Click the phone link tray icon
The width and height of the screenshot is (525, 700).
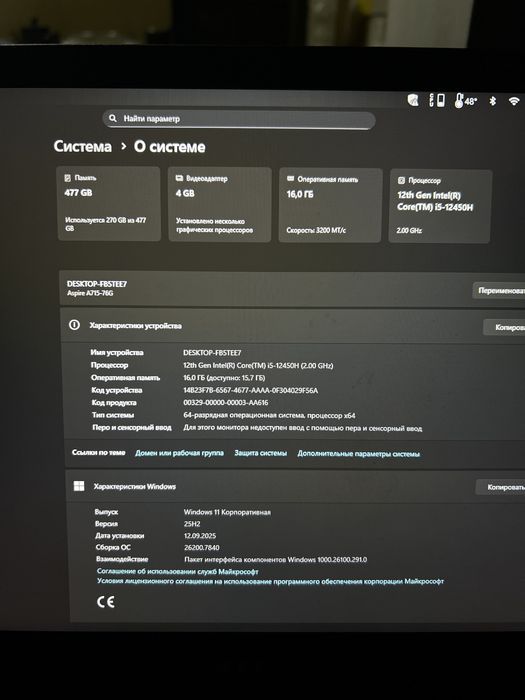pos(438,100)
